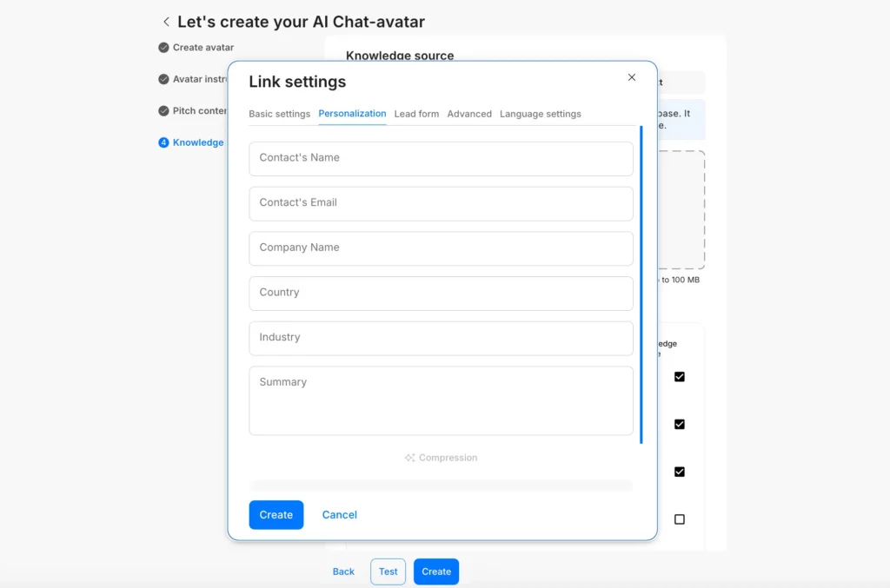The image size is (890, 588).
Task: Focus the Contact's Name field
Action: click(441, 158)
